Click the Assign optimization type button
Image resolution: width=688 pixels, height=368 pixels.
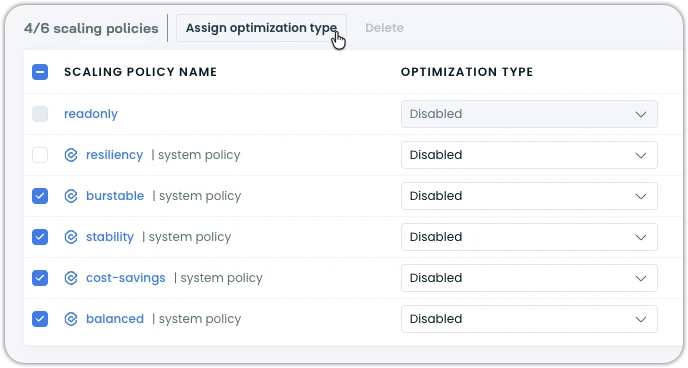[x=262, y=28]
